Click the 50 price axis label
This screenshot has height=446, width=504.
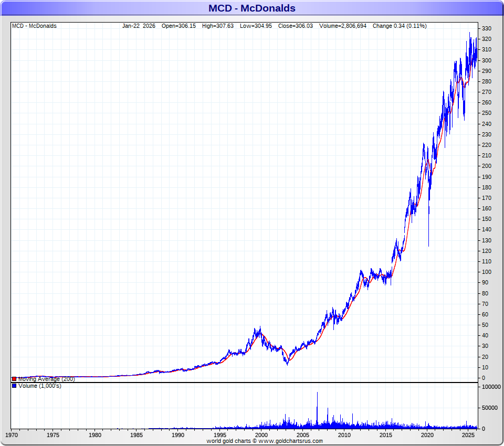485,325
